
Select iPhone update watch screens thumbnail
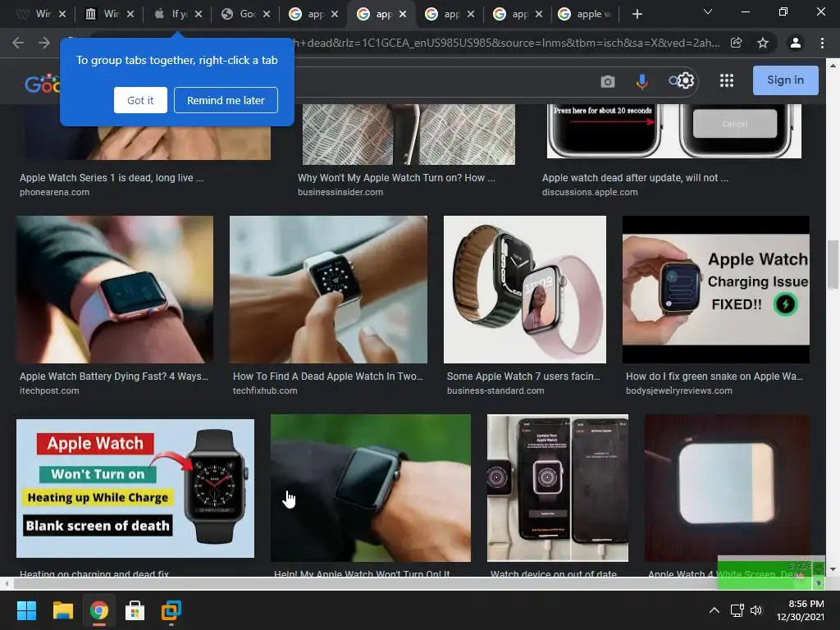tap(558, 488)
